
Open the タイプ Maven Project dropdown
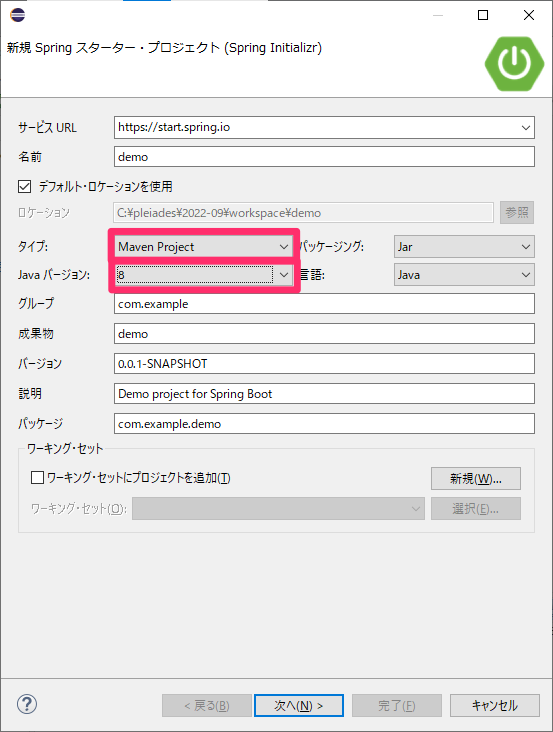[203, 246]
